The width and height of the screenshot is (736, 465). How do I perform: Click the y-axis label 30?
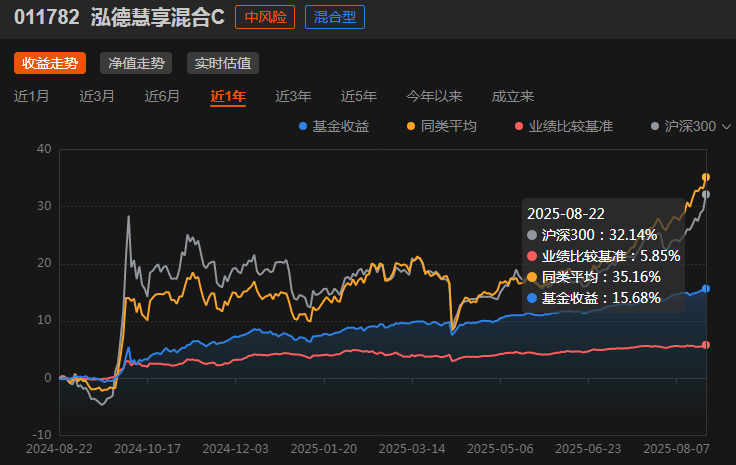coord(44,206)
